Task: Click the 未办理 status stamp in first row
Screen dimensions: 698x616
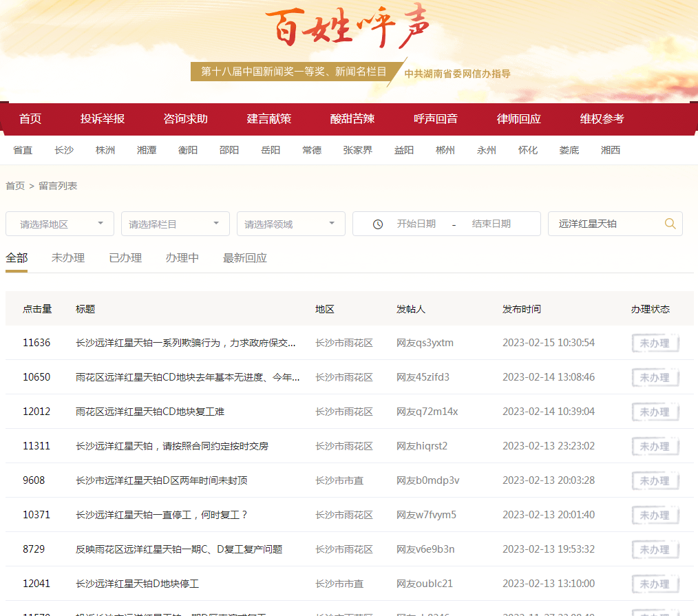Action: (655, 343)
